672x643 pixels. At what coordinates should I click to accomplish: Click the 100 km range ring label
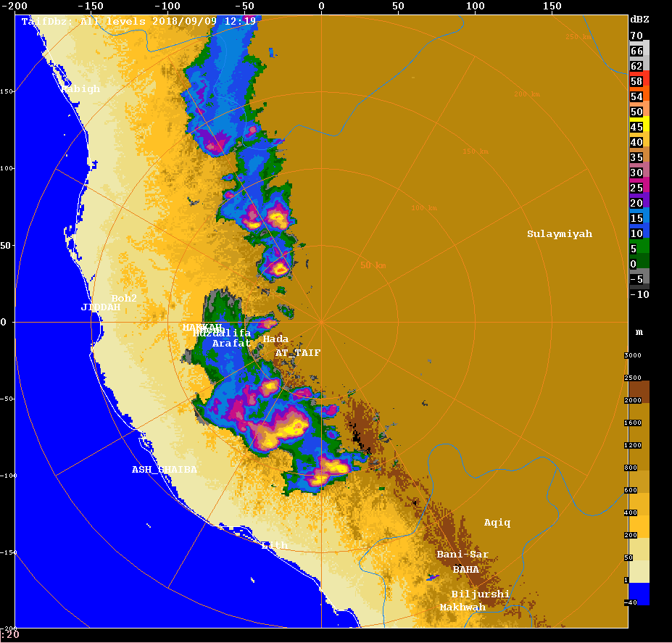[x=424, y=208]
